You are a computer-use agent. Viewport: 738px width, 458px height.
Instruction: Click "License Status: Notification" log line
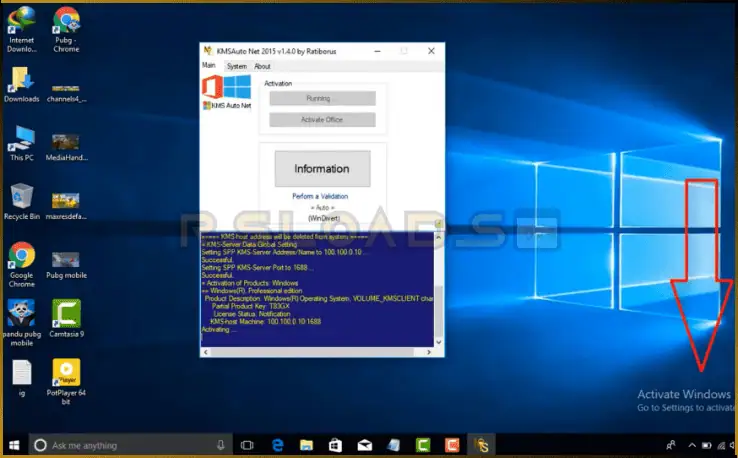pos(252,314)
